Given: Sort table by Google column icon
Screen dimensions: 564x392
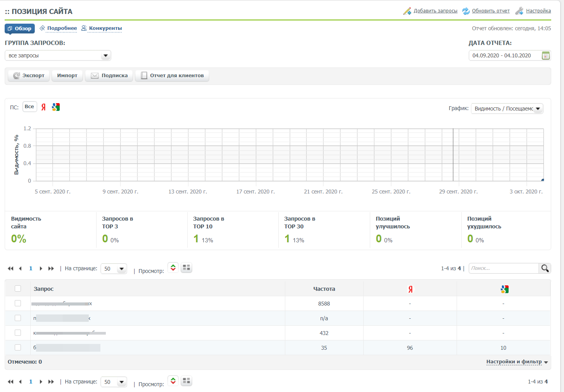Looking at the screenshot, I should pos(504,289).
